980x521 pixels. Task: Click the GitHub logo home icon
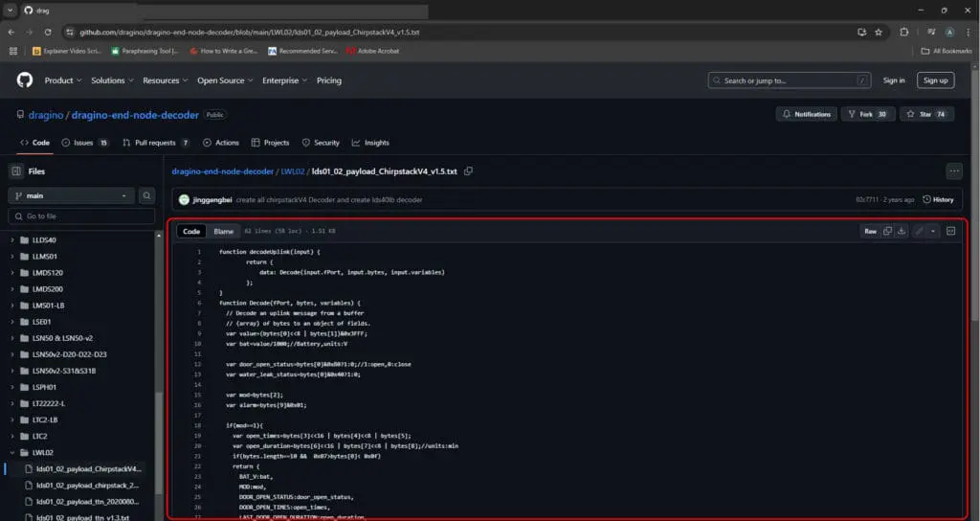coord(25,80)
